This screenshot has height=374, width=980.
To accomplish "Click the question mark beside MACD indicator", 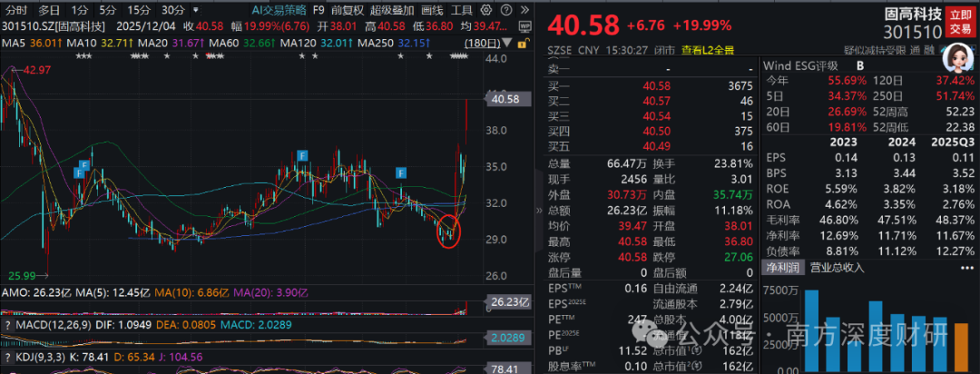I will click(x=7, y=324).
